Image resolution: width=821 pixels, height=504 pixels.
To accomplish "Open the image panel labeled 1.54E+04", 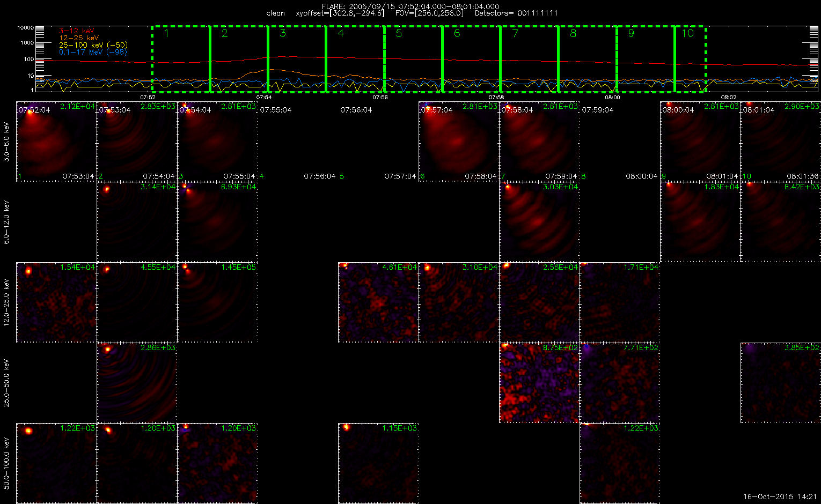I will [56, 302].
